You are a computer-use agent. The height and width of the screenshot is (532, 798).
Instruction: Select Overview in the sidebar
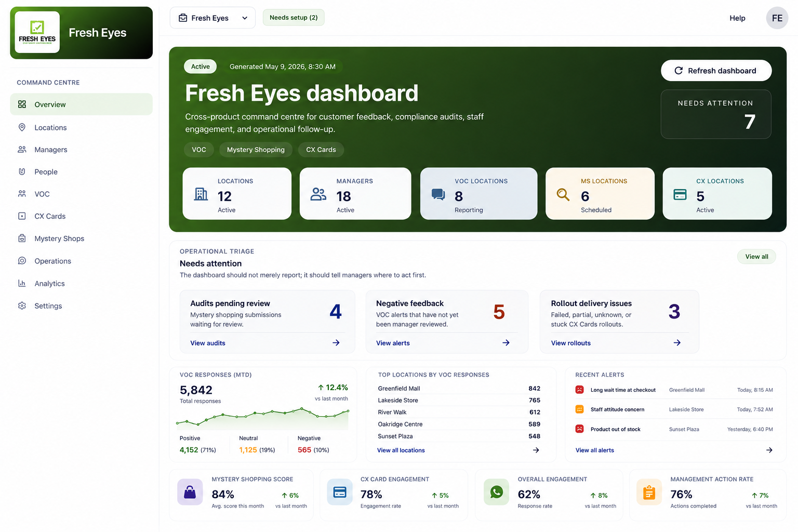(82, 104)
